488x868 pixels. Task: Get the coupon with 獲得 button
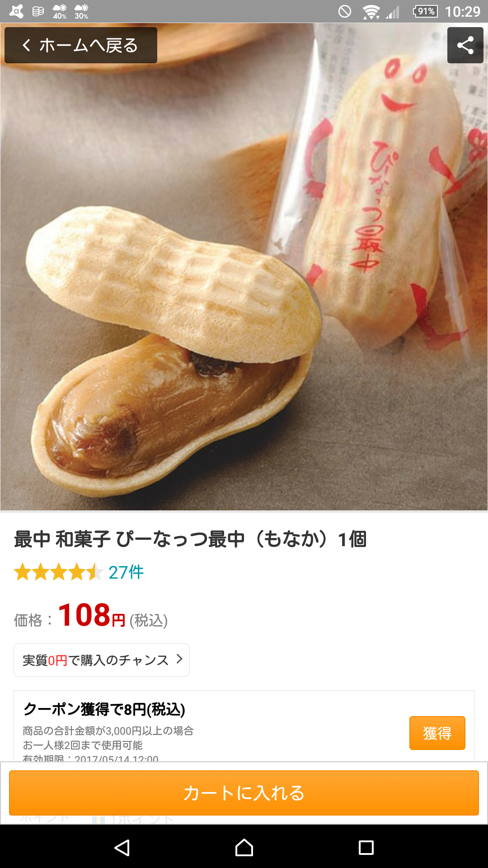click(x=437, y=733)
